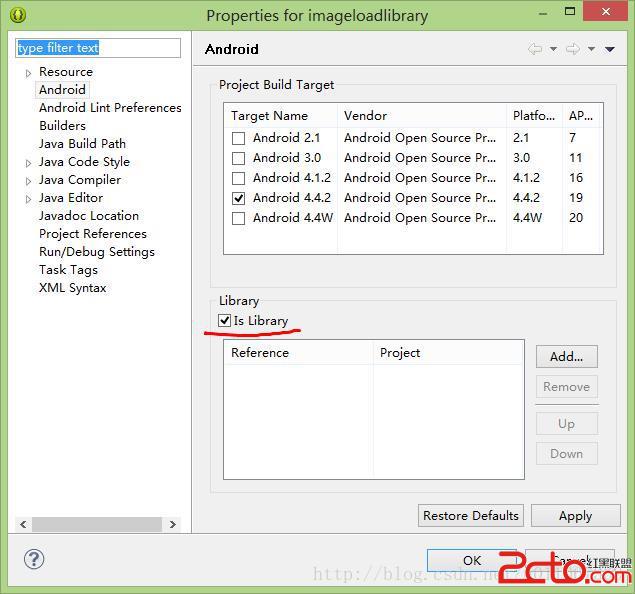Select the Javadoc Location entry

point(89,215)
